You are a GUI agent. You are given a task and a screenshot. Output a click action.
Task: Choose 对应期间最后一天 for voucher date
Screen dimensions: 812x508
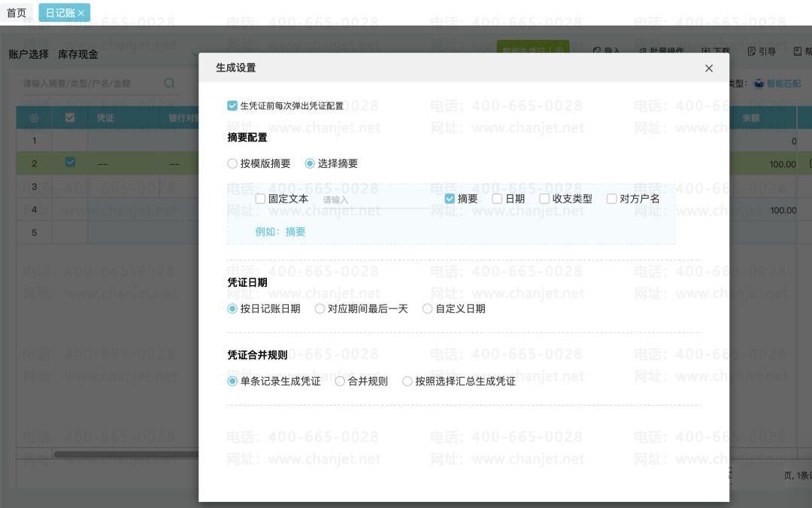click(x=320, y=309)
